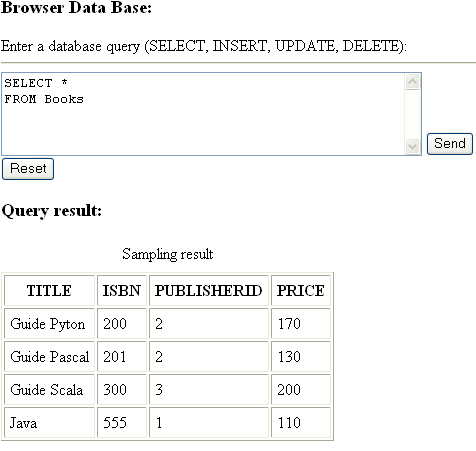Click the textarea scroll up arrow

[413, 82]
